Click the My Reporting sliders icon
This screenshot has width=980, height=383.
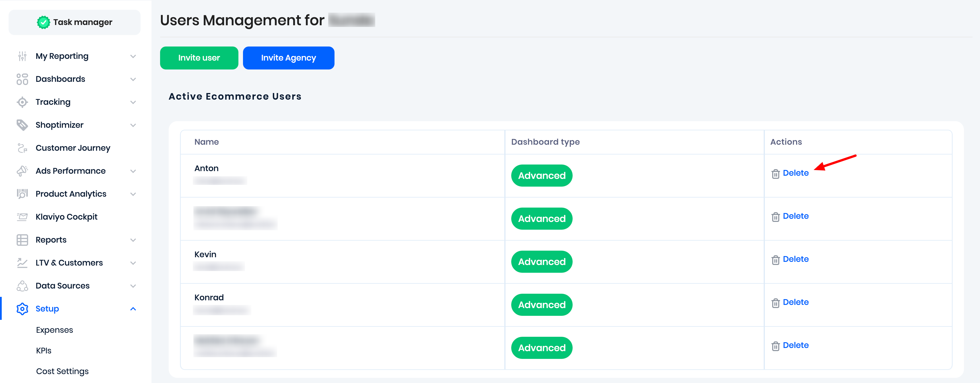[x=22, y=56]
